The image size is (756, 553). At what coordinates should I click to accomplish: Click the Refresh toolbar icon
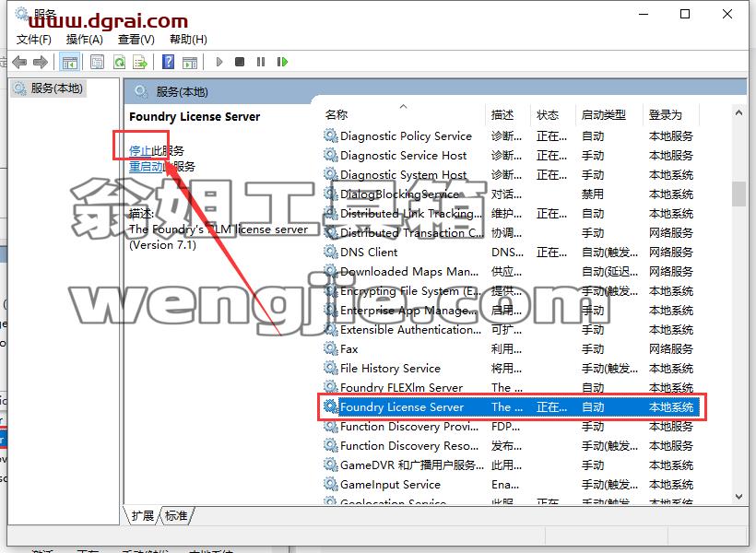tap(119, 62)
